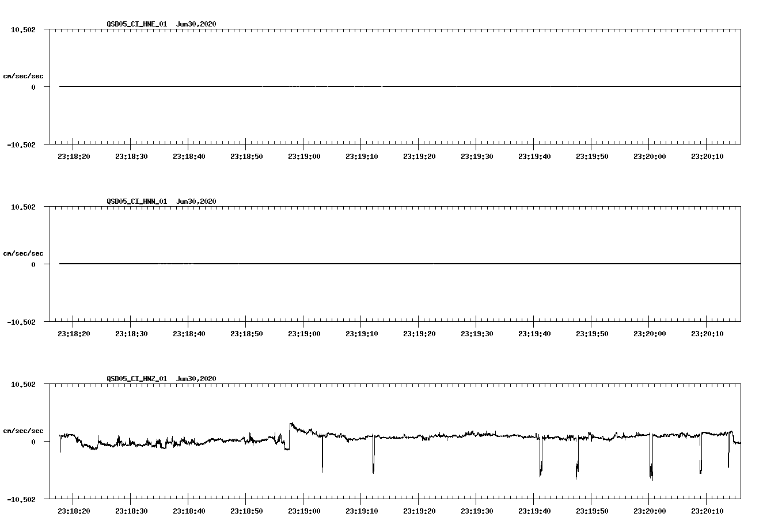
Task: Click the cm/sec/sec unit label on HNZ plot
Action: 23,431
